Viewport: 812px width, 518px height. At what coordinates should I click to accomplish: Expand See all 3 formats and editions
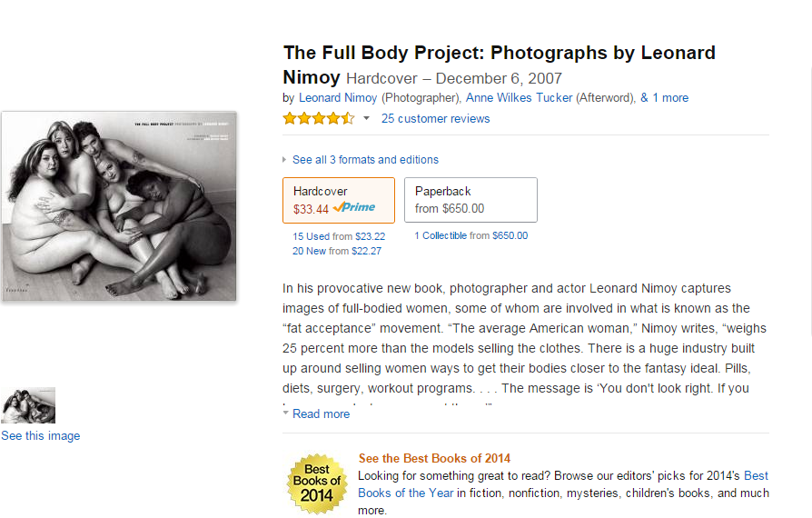365,160
